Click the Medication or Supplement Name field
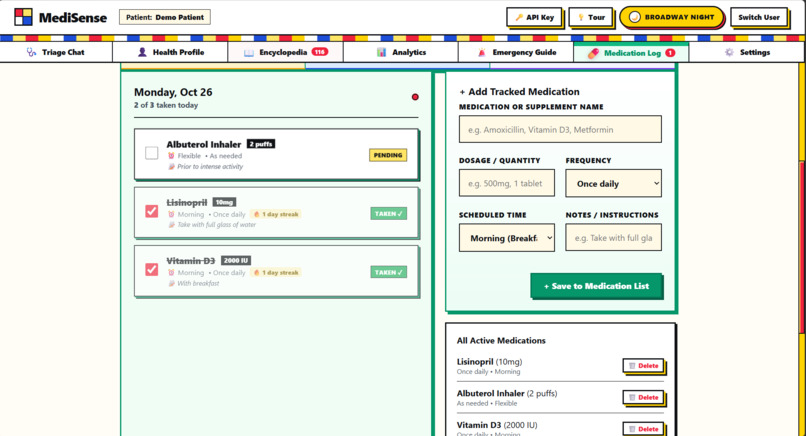 coord(560,129)
